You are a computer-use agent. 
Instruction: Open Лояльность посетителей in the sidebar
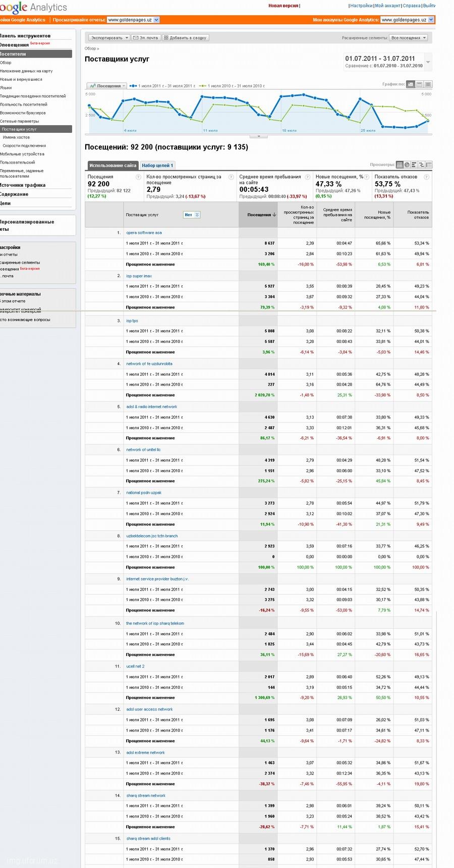24,105
